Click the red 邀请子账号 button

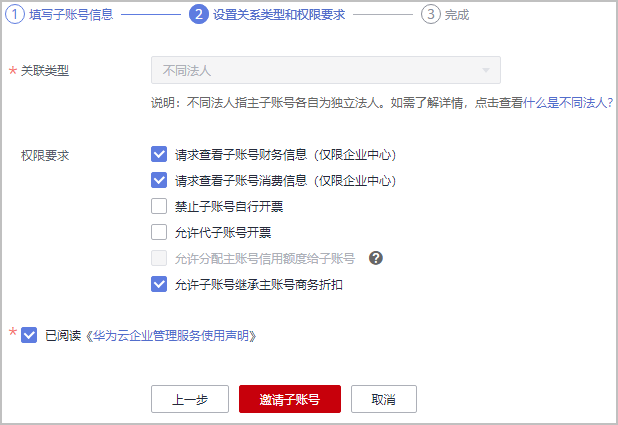pos(290,399)
